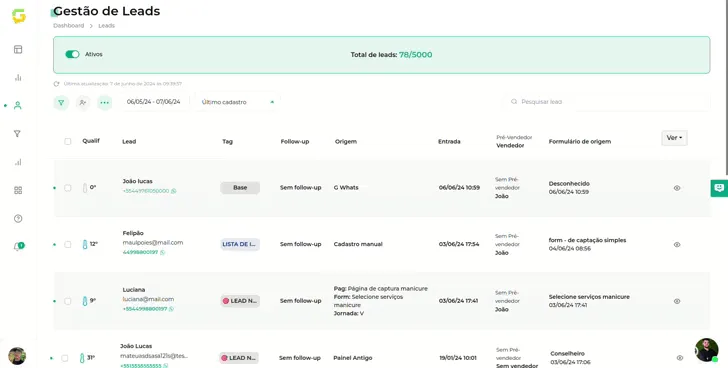
Task: View Painel Antigo lead via eye icon
Action: click(680, 358)
